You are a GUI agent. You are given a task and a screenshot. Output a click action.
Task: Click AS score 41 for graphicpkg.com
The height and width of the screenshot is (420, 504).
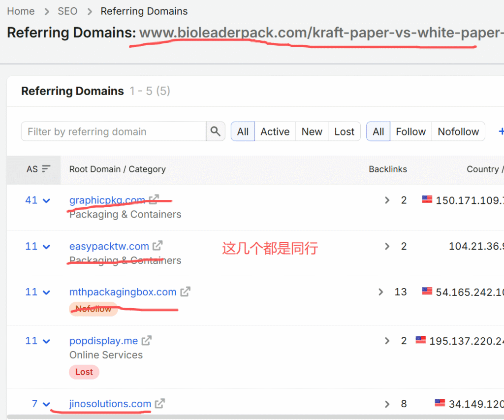pyautogui.click(x=31, y=200)
